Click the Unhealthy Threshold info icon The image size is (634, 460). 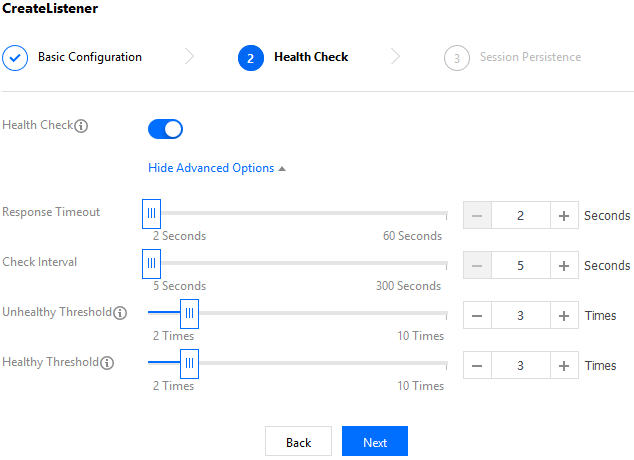click(x=120, y=313)
